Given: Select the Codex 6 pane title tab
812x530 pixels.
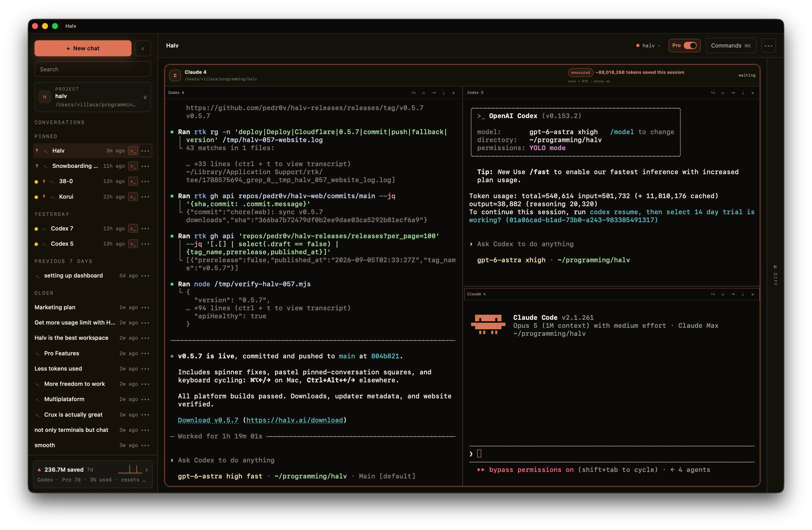Looking at the screenshot, I should click(176, 93).
